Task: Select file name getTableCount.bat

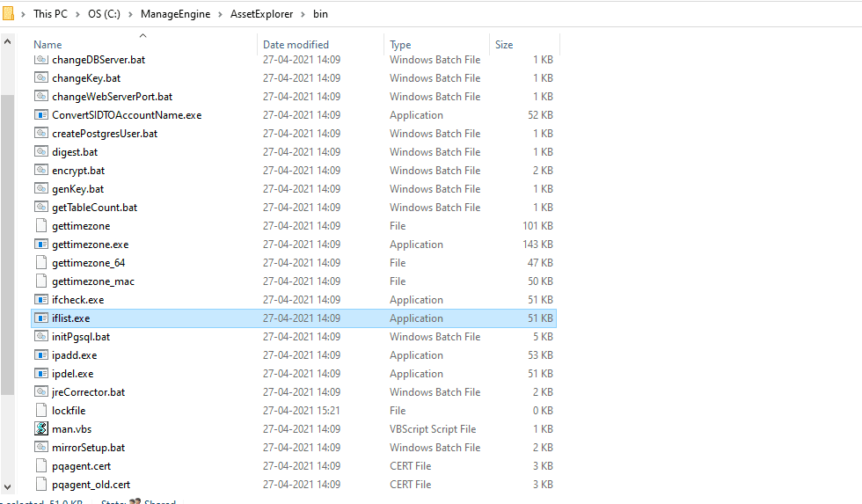Action: click(x=95, y=208)
